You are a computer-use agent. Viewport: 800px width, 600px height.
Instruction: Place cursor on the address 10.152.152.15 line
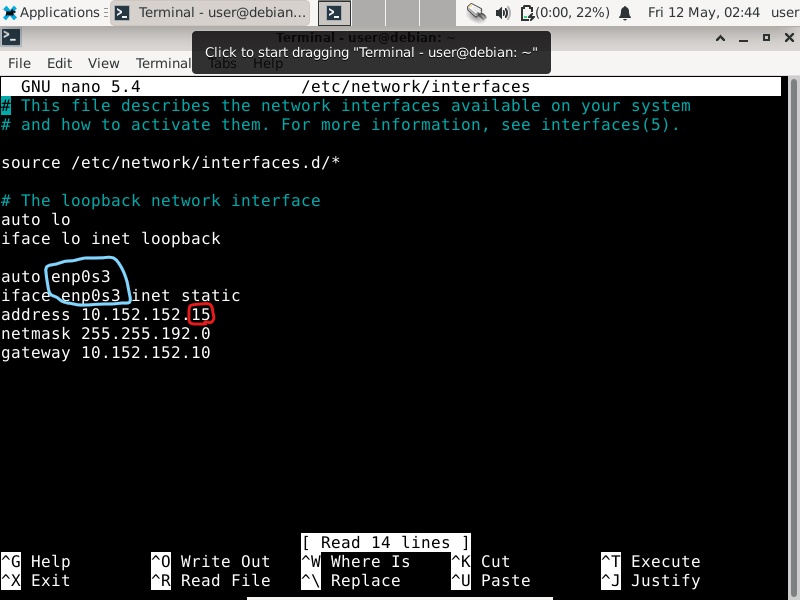[x=106, y=315]
